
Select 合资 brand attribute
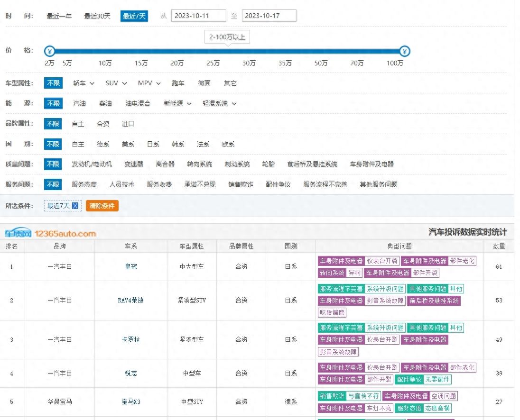pyautogui.click(x=103, y=124)
